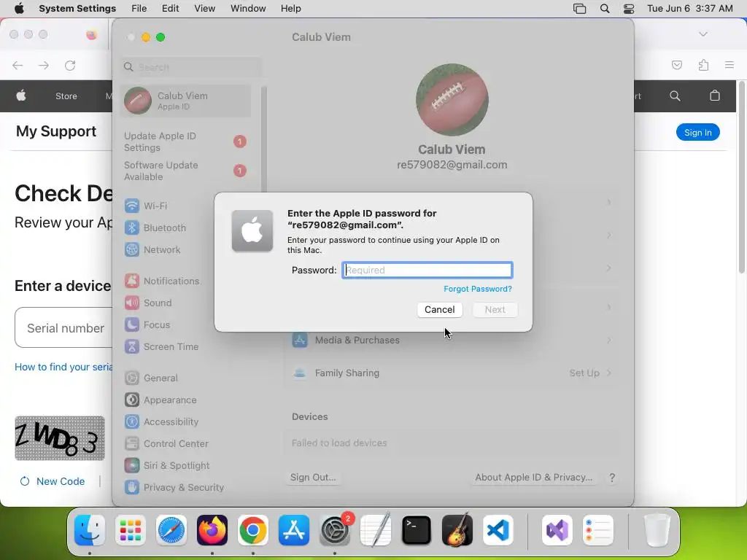Click Family Sharing cloud icon
Screen dimensions: 747x560
pyautogui.click(x=300, y=373)
